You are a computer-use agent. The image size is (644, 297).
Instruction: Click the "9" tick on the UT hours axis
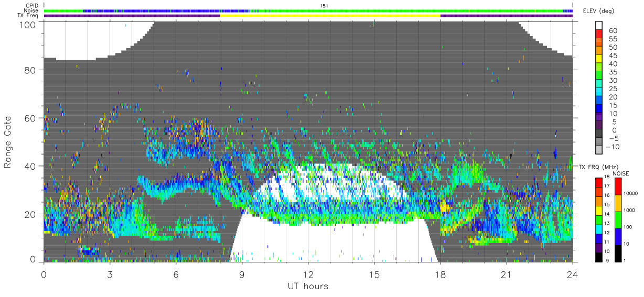point(242,274)
